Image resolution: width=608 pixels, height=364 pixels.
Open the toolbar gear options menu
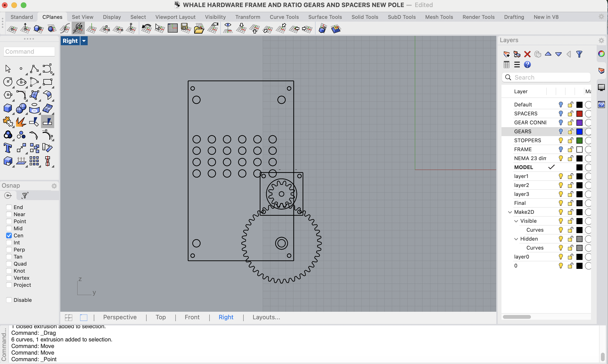click(x=601, y=17)
